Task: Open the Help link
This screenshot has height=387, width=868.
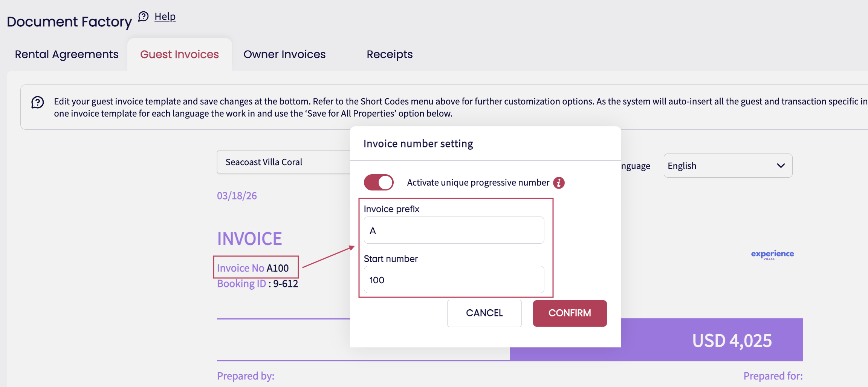Action: pyautogui.click(x=165, y=17)
